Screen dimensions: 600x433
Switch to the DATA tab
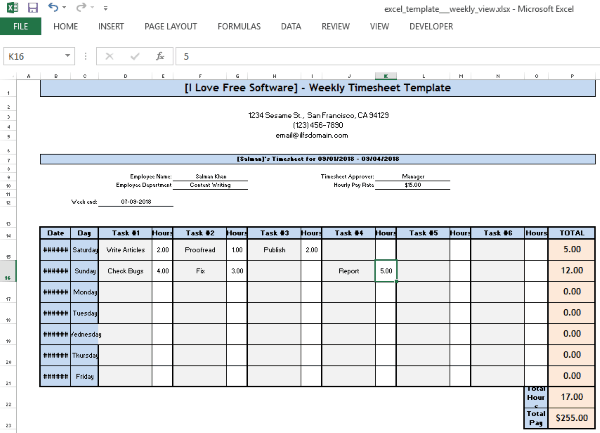[x=291, y=26]
